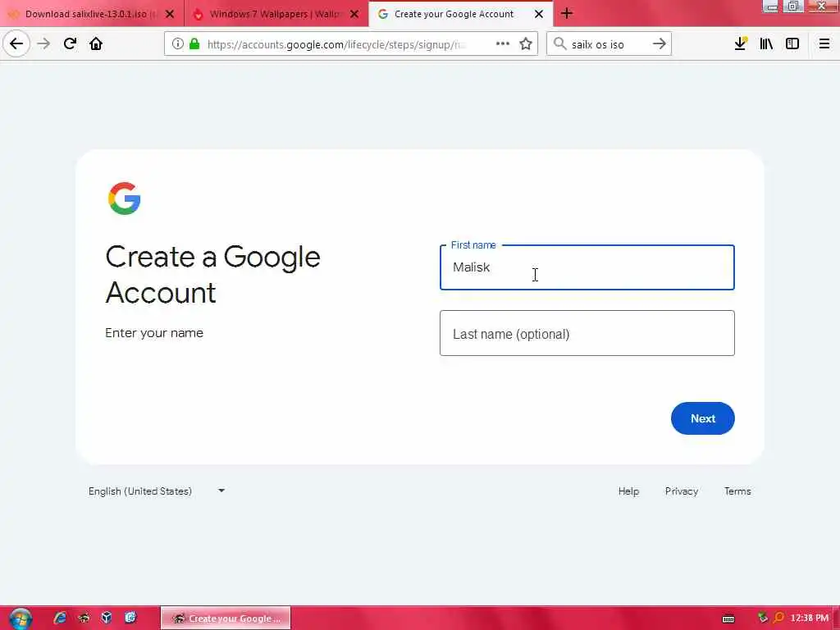
Task: Open the downloads panel
Action: click(741, 43)
